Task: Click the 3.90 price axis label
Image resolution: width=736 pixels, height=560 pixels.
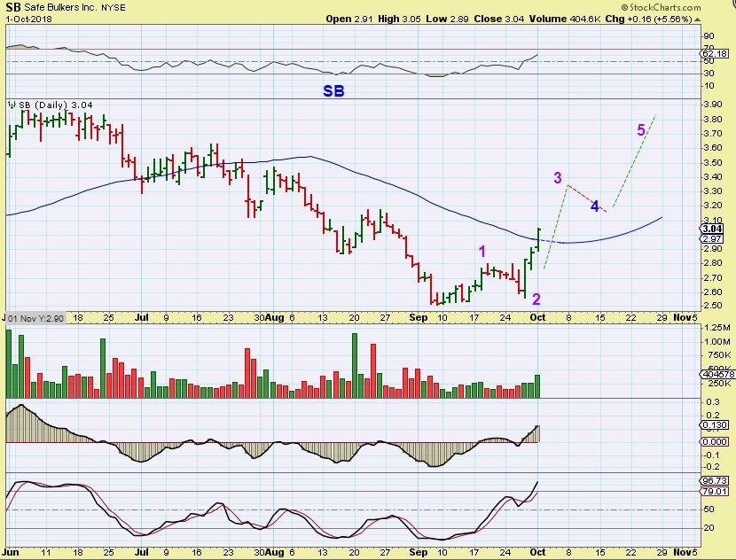Action: (x=713, y=105)
